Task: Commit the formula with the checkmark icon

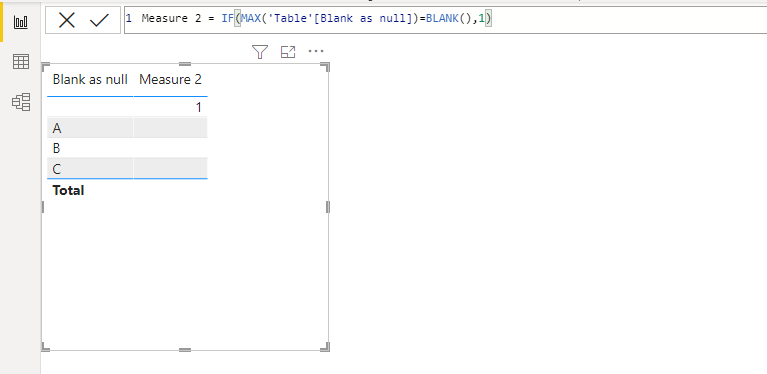Action: [x=99, y=20]
